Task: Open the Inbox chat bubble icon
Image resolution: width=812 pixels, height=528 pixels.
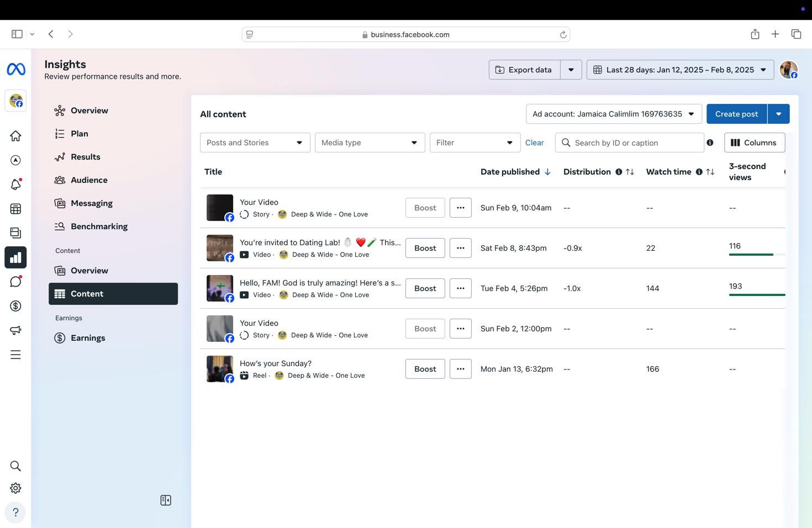Action: [x=15, y=282]
